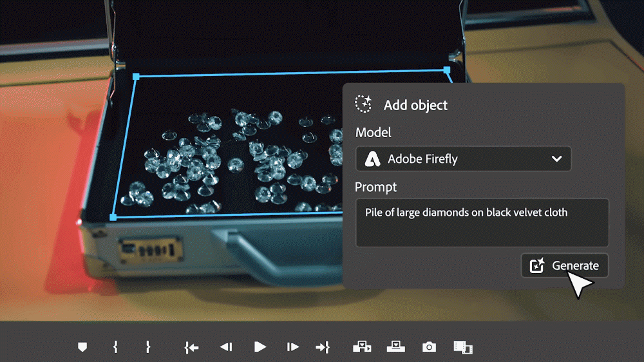Click the Add object sparkle circle icon
644x362 pixels.
tap(364, 104)
